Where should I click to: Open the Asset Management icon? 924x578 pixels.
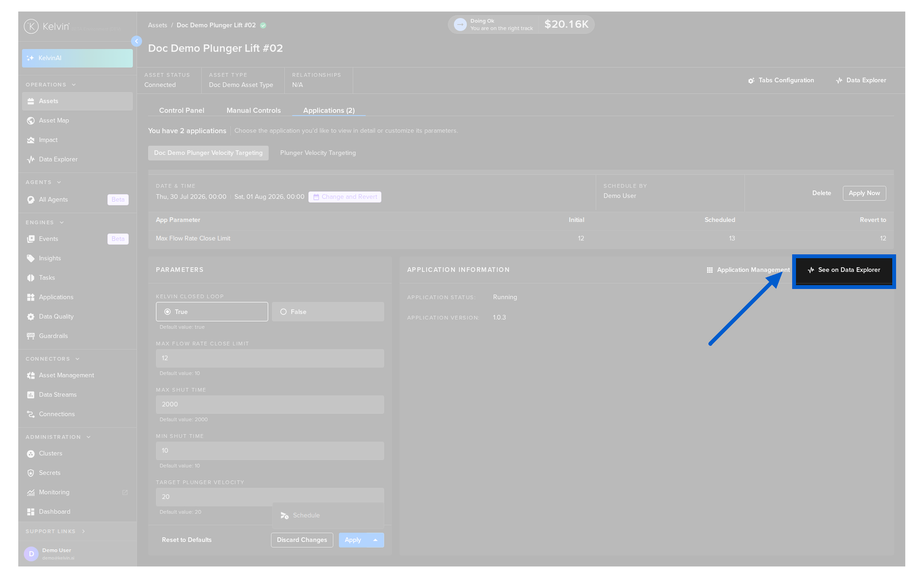tap(31, 376)
